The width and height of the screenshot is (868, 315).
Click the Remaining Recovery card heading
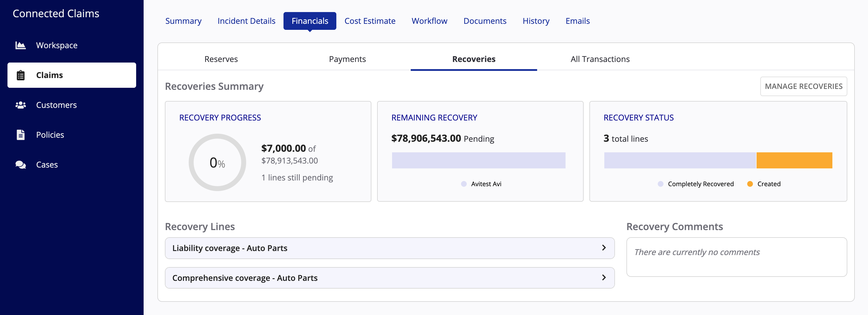[434, 117]
